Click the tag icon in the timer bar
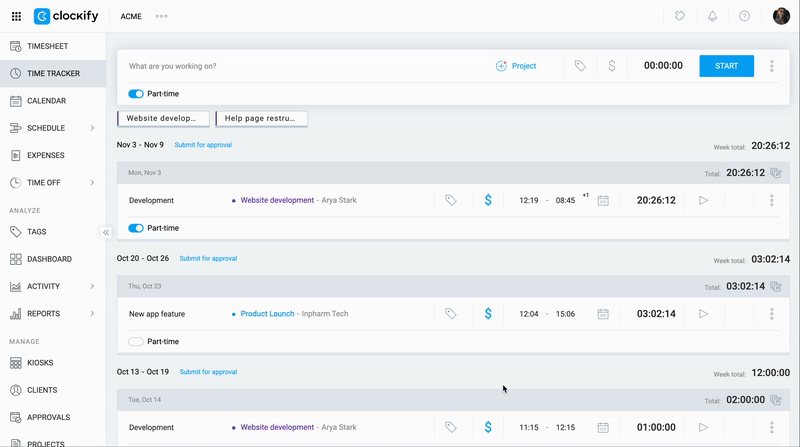The width and height of the screenshot is (800, 447). tap(580, 66)
